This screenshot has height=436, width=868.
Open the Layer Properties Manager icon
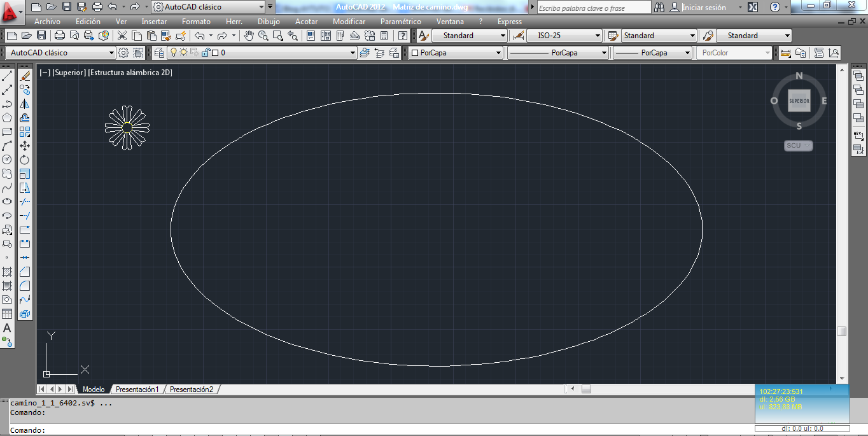(160, 53)
